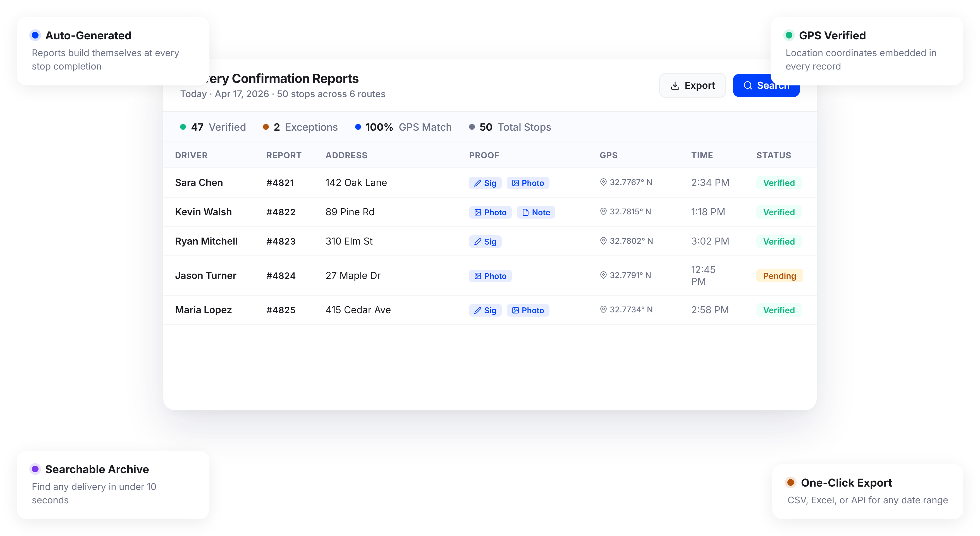Open Photo proof for Kevin Walsh
980x536 pixels.
click(490, 212)
